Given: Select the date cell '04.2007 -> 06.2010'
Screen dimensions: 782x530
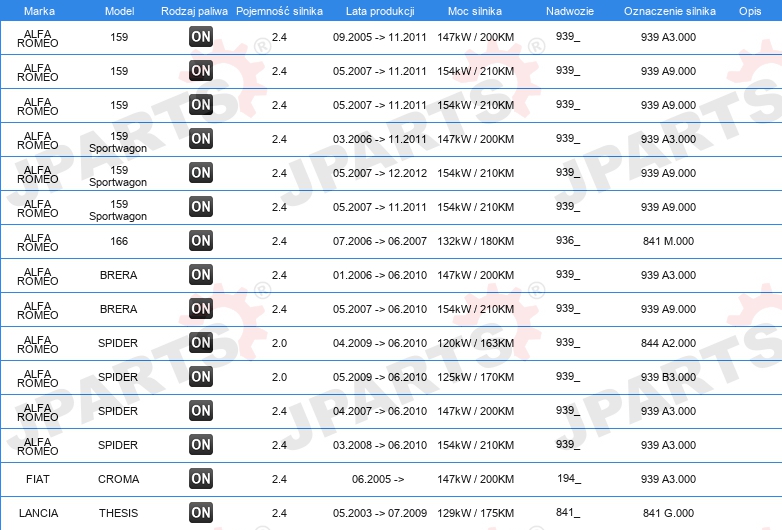Looking at the screenshot, I should point(380,411).
